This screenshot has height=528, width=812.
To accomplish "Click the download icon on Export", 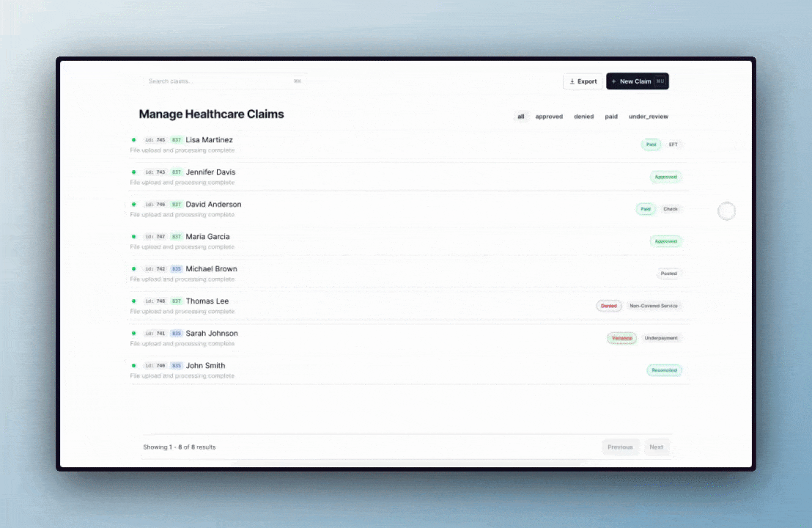I will [x=572, y=81].
